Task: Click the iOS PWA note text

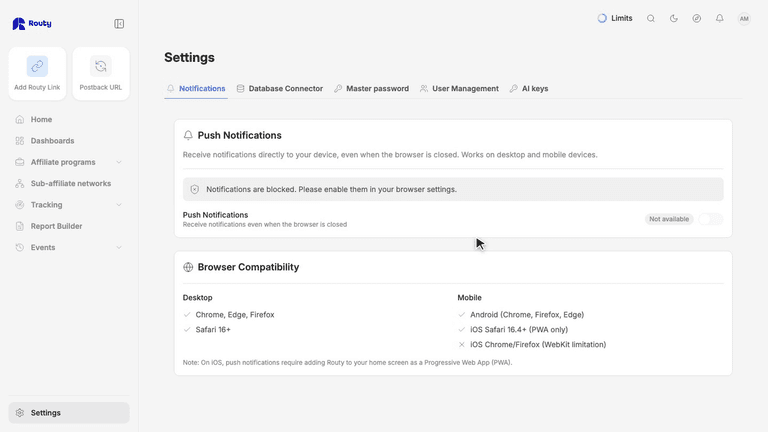Action: point(347,362)
